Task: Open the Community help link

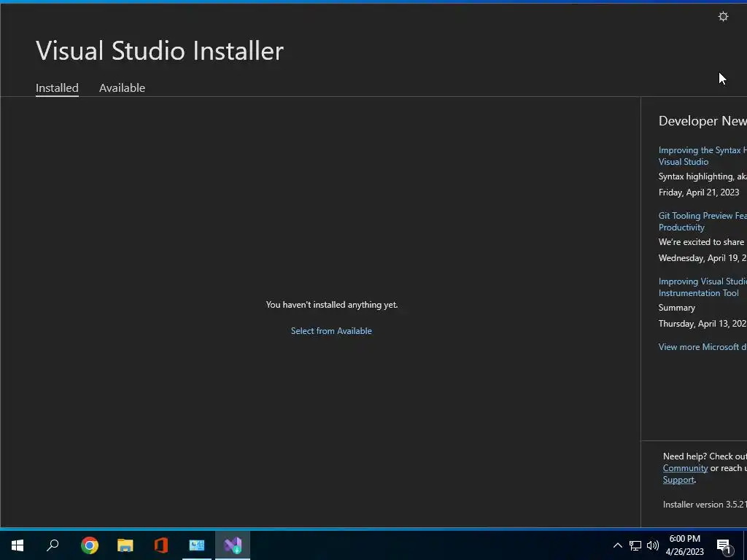Action: pos(685,468)
